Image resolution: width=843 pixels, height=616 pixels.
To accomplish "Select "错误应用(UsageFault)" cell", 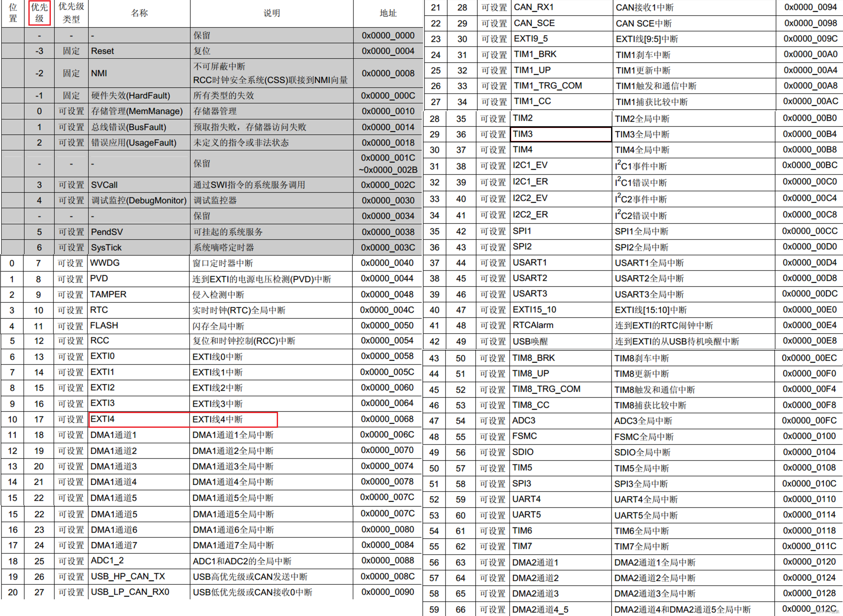I will pyautogui.click(x=139, y=143).
